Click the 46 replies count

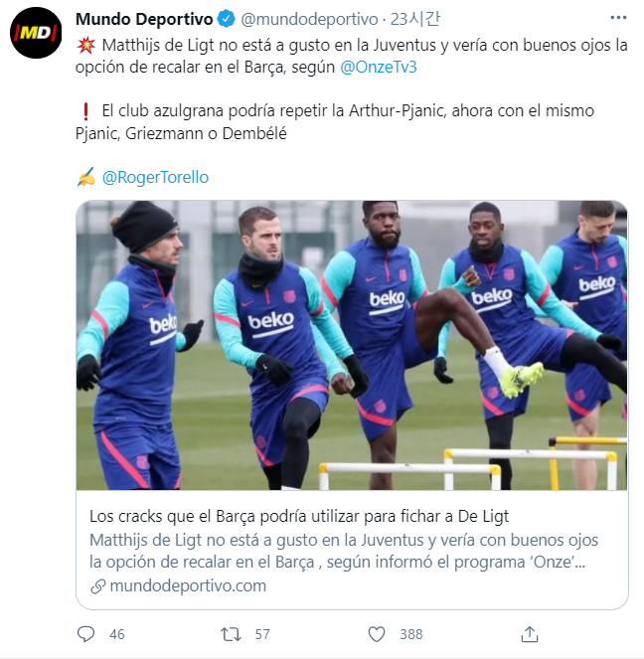[x=117, y=634]
